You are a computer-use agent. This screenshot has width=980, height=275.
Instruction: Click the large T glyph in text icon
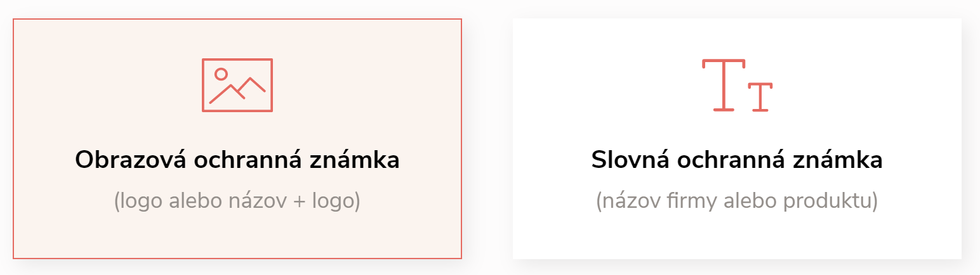pos(724,85)
